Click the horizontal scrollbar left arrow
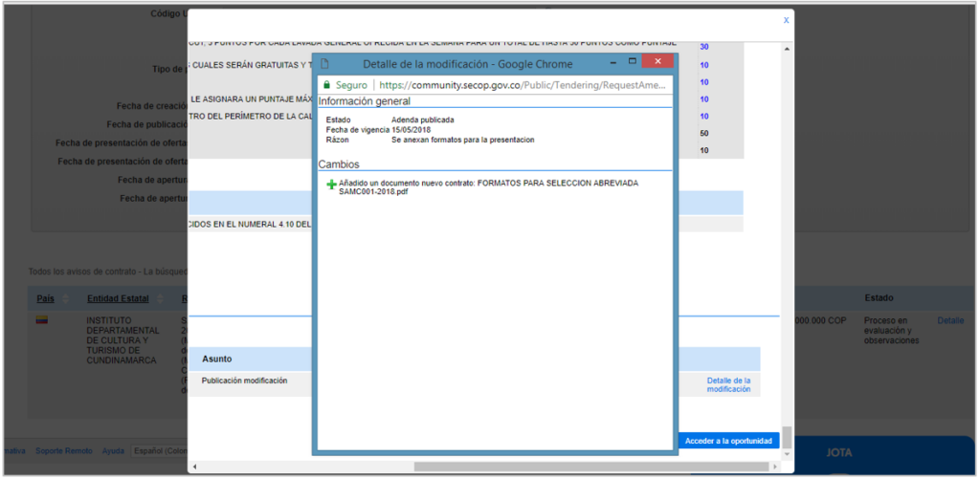Image resolution: width=980 pixels, height=479 pixels. (x=194, y=467)
